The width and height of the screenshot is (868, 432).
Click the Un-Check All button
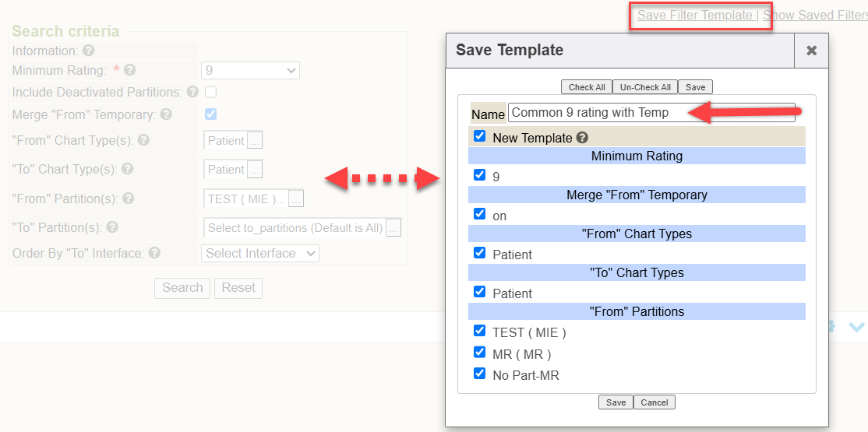pyautogui.click(x=645, y=87)
